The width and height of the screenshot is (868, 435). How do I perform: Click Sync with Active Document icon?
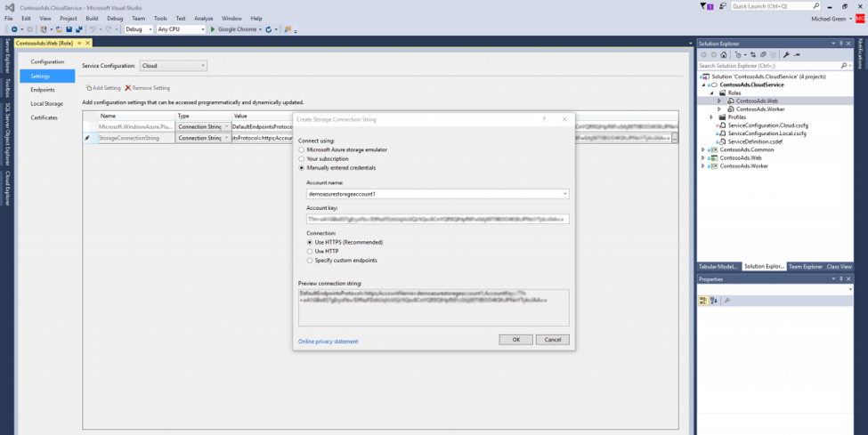point(753,55)
